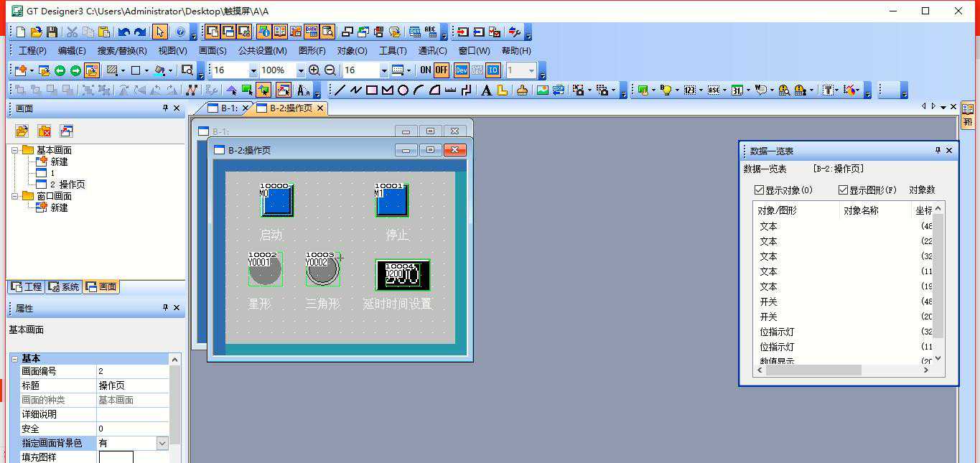The image size is (980, 463).
Task: Open the 100% zoom level dropdown
Action: [300, 70]
